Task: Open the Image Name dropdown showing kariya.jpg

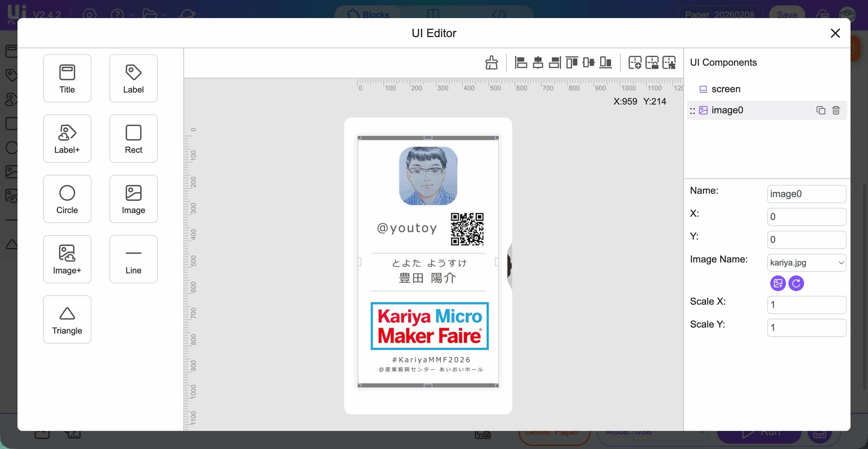Action: (x=807, y=262)
